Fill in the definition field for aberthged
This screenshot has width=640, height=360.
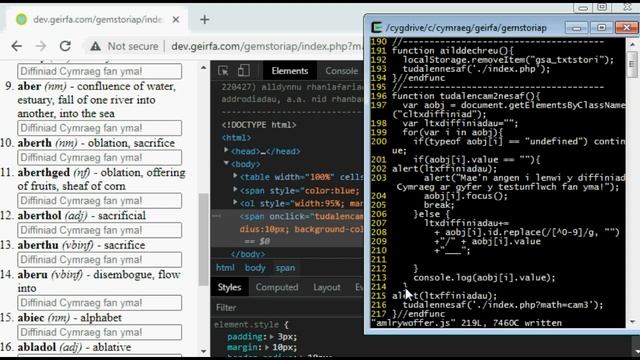(x=100, y=200)
